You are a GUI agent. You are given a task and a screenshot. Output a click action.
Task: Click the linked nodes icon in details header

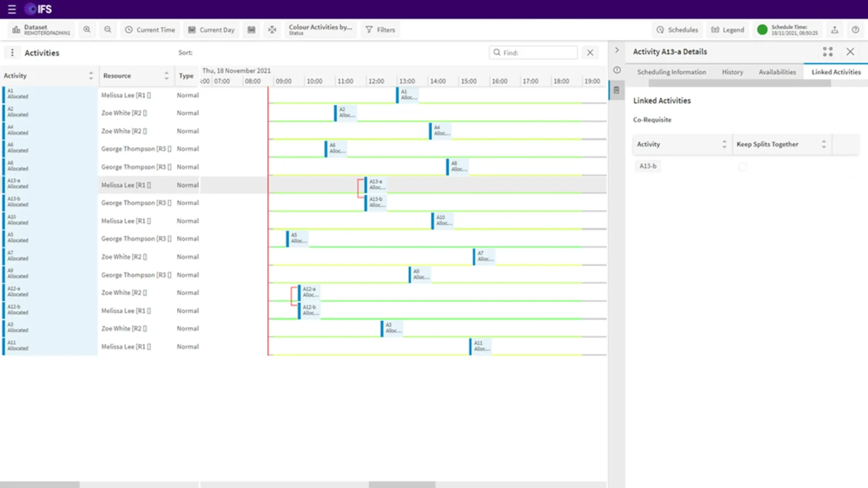pyautogui.click(x=828, y=52)
